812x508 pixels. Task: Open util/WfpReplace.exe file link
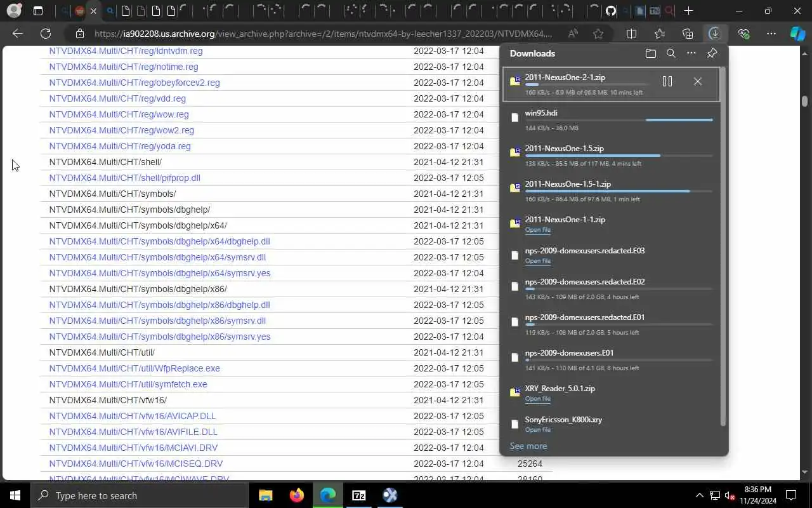(134, 368)
